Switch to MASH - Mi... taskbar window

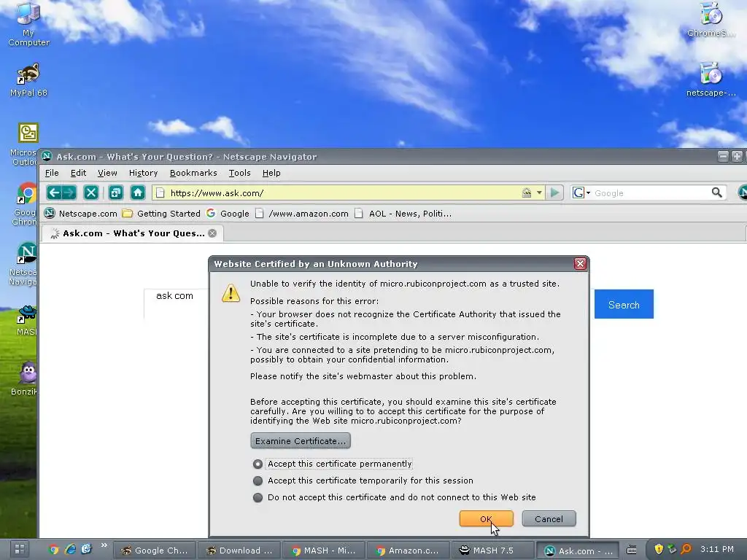pos(323,551)
